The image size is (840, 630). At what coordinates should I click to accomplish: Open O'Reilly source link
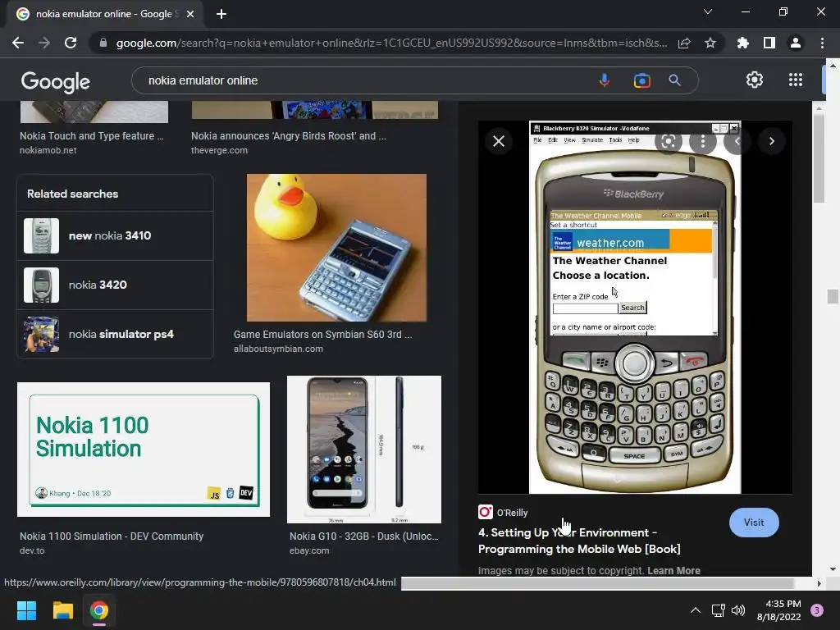(504, 513)
